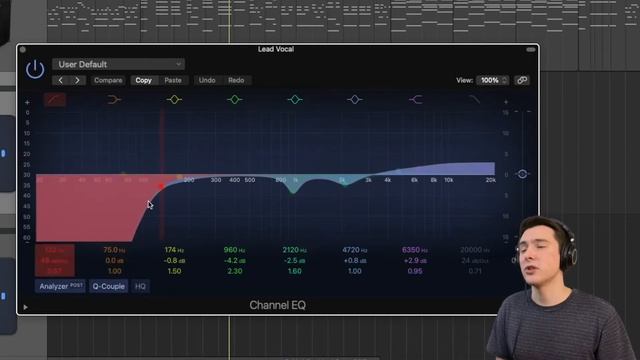Viewport: 640px width, 360px height.
Task: Click the Compare button
Action: (108, 80)
